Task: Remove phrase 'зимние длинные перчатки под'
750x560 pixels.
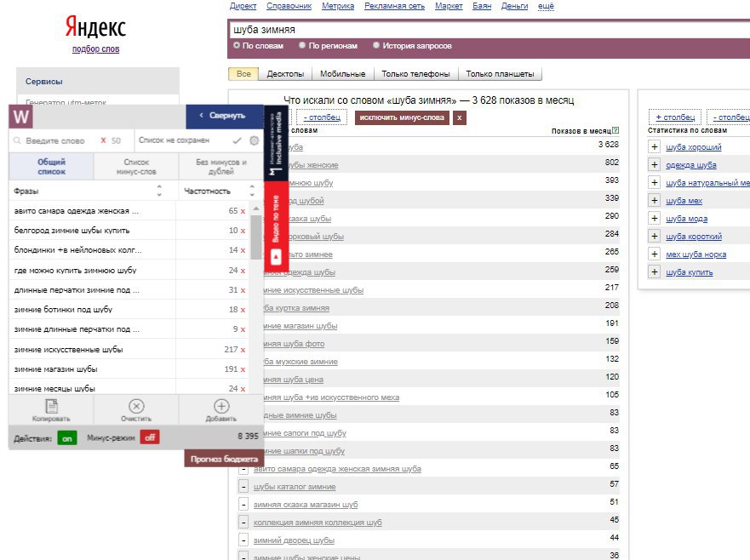Action: point(243,329)
